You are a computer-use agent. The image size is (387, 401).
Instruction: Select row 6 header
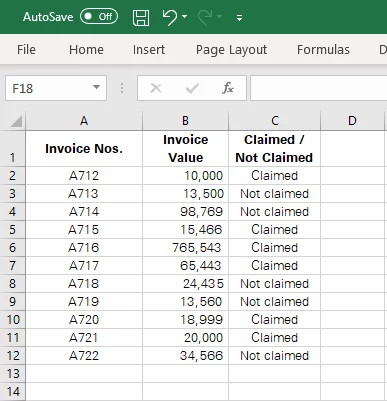click(12, 248)
